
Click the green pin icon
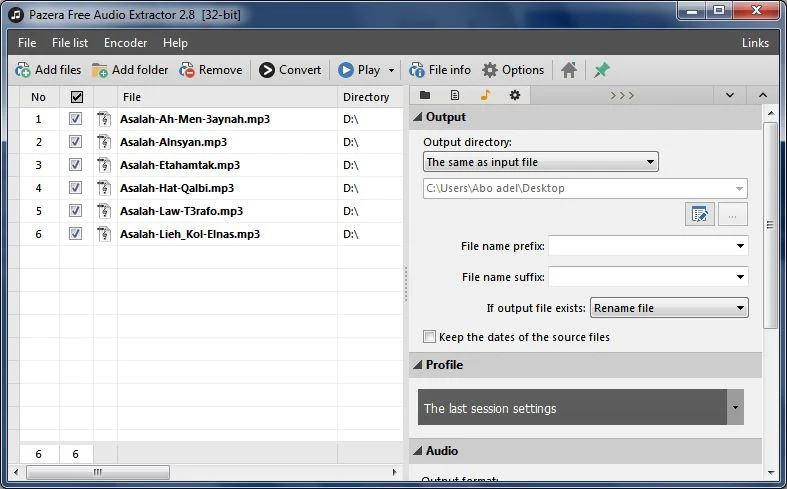(601, 70)
